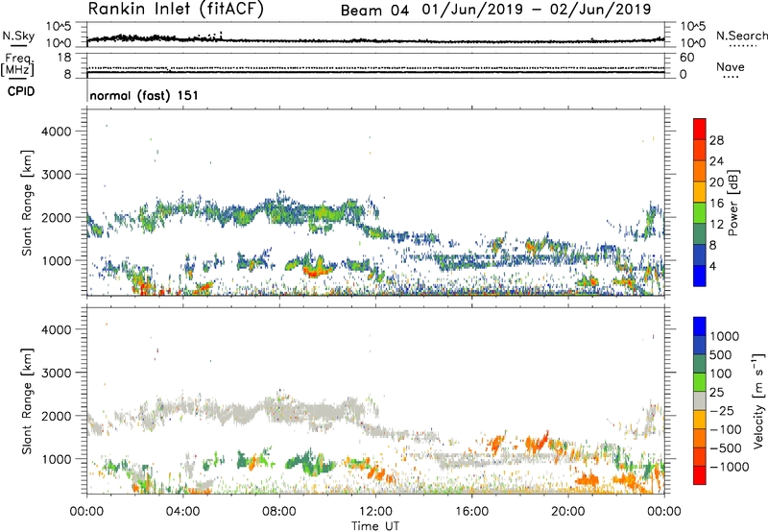Screen dimensions: 768x532
Task: Select the '100' velocity colorbar tick
Action: click(721, 374)
